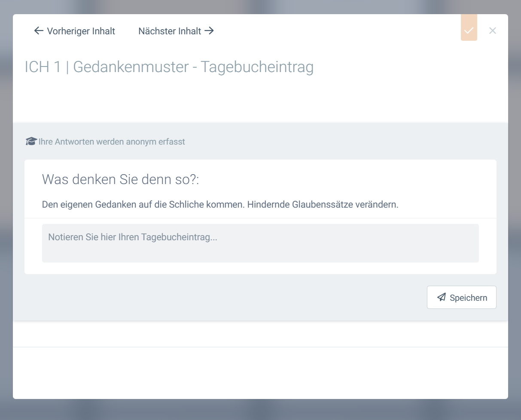Click the paper plane icon in Speichern

click(x=441, y=297)
